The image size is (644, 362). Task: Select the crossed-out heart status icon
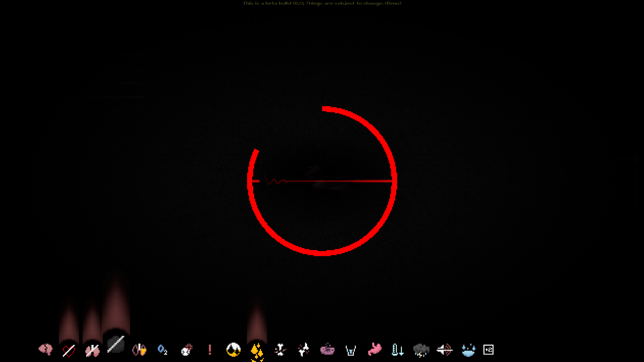click(x=69, y=350)
